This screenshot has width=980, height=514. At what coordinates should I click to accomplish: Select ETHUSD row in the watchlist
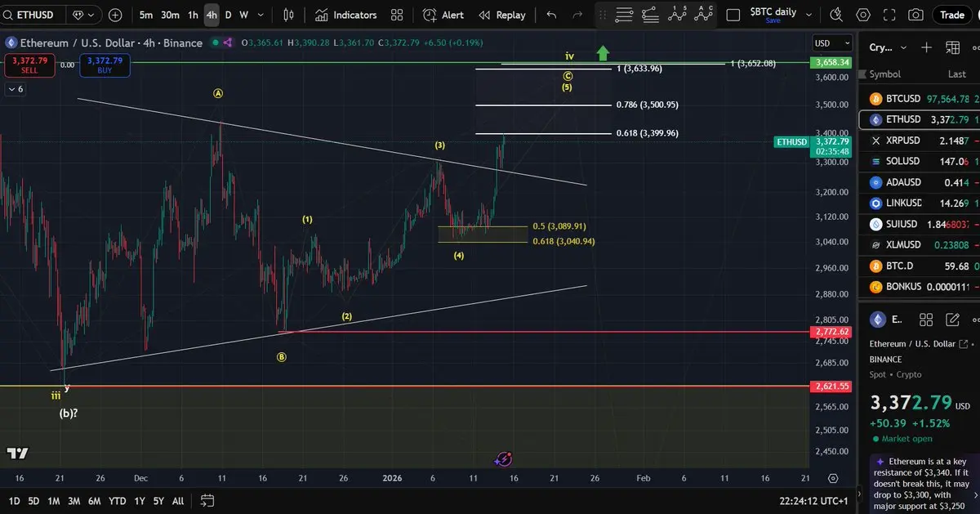pos(919,119)
